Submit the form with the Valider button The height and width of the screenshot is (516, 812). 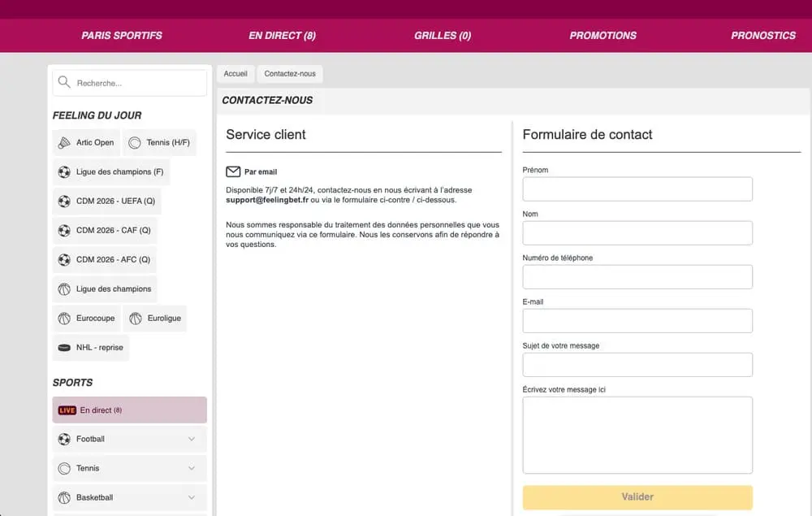pyautogui.click(x=637, y=496)
